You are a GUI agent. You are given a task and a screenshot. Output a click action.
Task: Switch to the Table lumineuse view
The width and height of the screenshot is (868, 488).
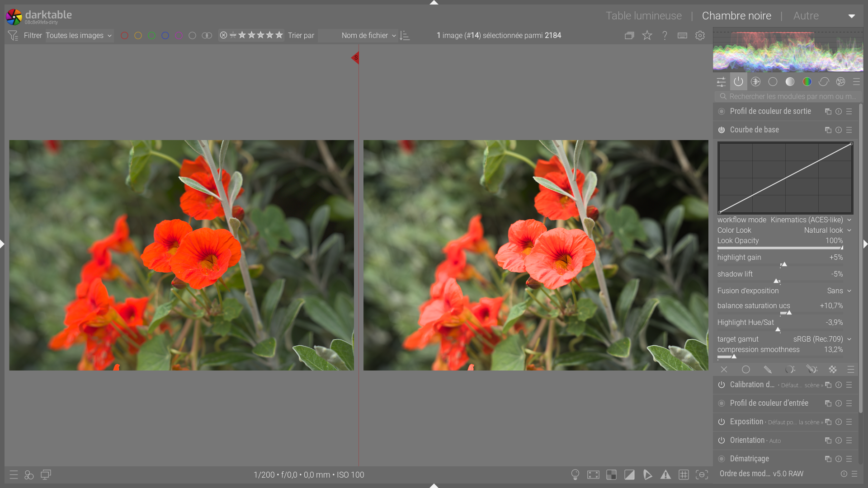pyautogui.click(x=643, y=16)
